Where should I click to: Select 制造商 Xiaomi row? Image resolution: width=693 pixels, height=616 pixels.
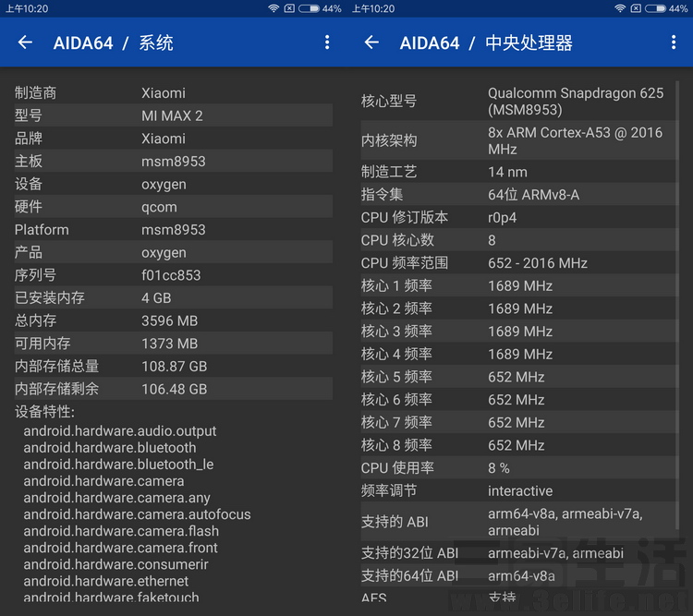click(x=174, y=92)
